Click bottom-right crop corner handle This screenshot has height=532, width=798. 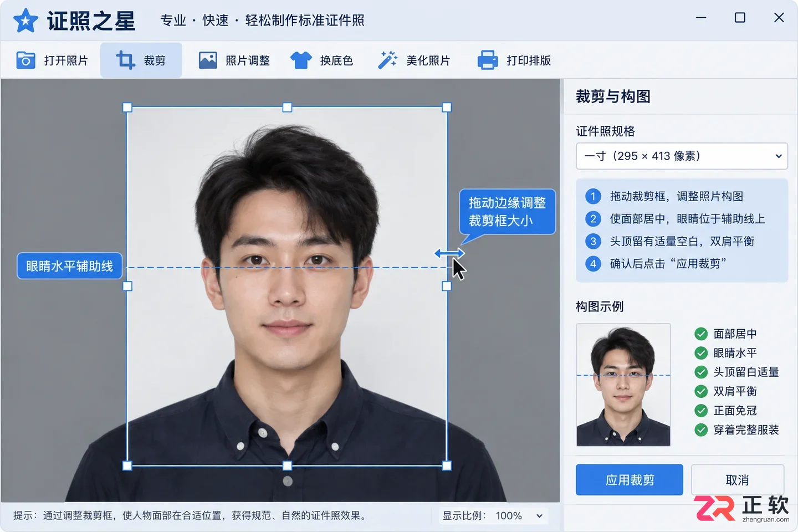point(447,465)
